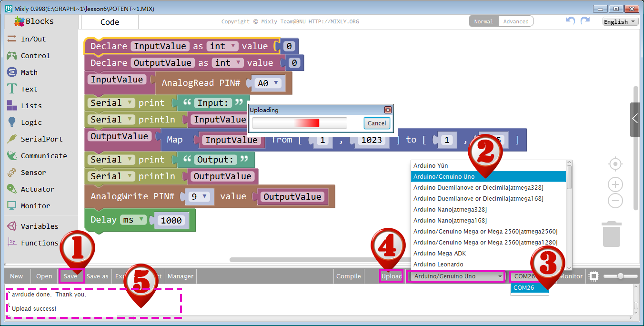Select Arduino/Genuino Uno in the board list

(488, 176)
